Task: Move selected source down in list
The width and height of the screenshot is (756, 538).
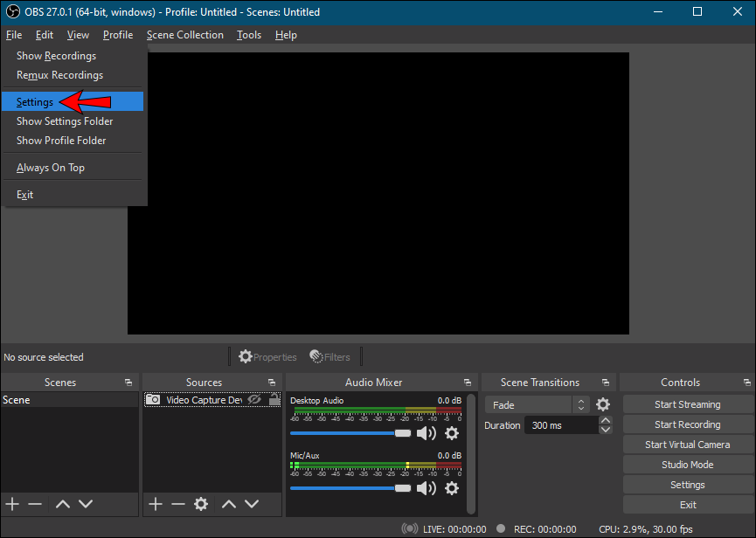Action: (252, 504)
